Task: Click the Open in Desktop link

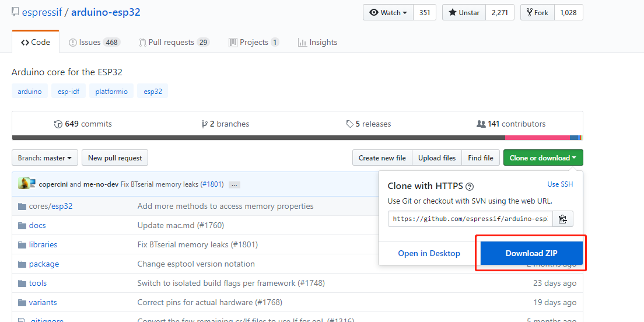Action: click(x=429, y=253)
